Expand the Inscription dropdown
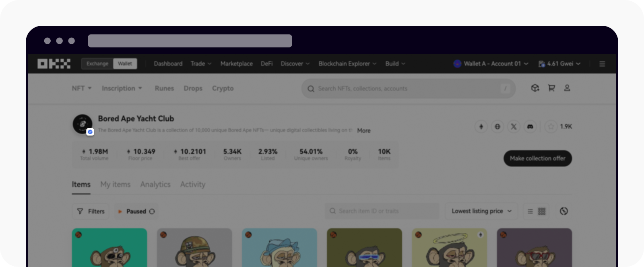This screenshot has width=644, height=267. (122, 88)
